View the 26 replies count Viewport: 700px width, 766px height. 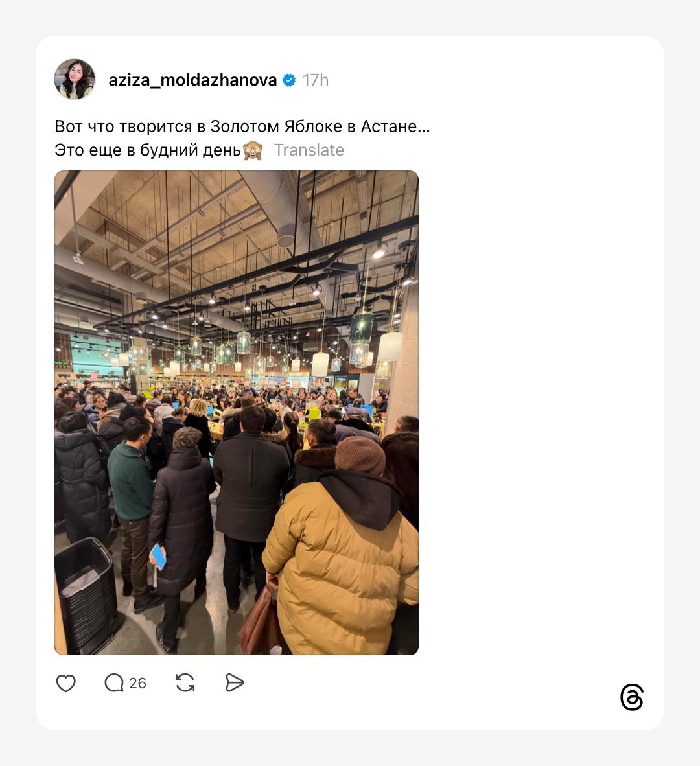pyautogui.click(x=138, y=683)
